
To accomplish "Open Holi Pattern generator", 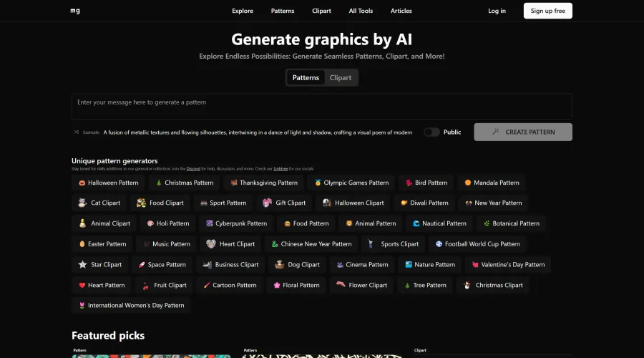I will [x=168, y=223].
